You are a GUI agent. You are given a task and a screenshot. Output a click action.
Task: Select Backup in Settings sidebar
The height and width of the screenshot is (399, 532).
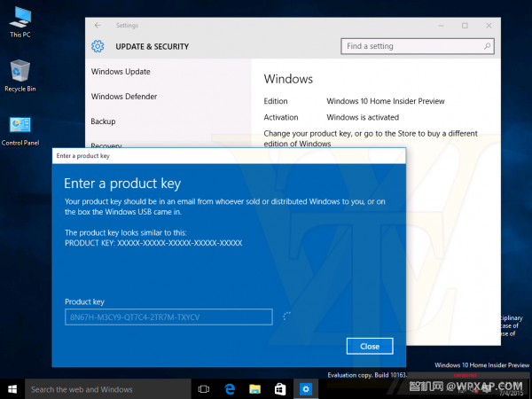coord(103,121)
